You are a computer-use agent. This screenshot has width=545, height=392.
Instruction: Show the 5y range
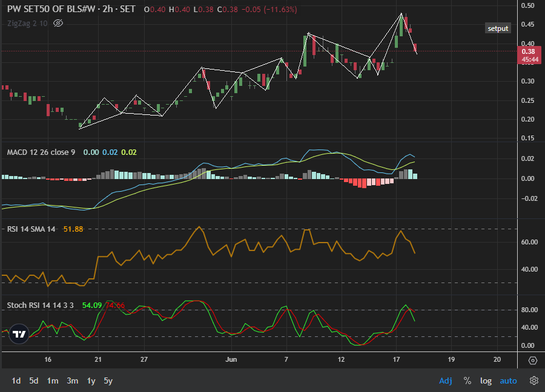pos(108,381)
